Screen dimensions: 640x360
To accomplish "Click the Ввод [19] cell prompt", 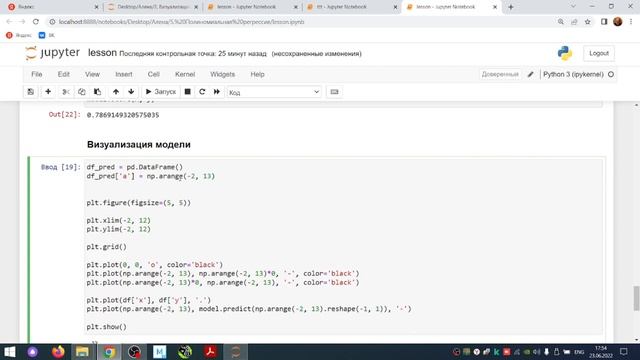I will pos(61,167).
